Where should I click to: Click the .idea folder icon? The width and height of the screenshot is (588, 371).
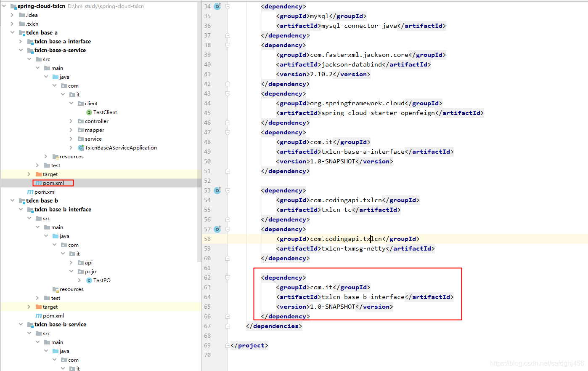tap(22, 15)
